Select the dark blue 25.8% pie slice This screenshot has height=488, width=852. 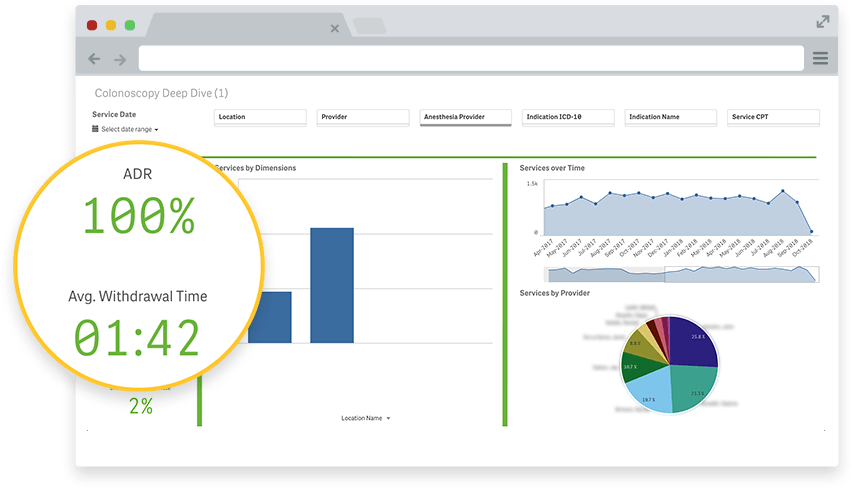pyautogui.click(x=693, y=342)
